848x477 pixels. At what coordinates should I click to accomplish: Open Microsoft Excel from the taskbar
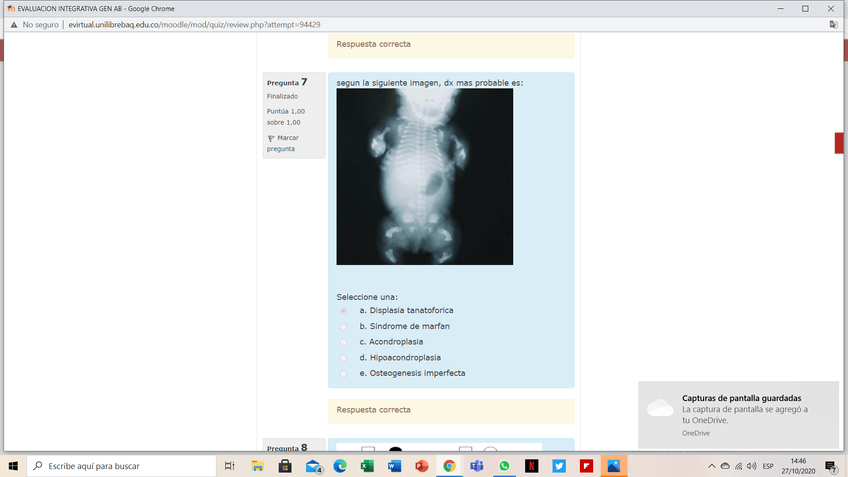367,466
